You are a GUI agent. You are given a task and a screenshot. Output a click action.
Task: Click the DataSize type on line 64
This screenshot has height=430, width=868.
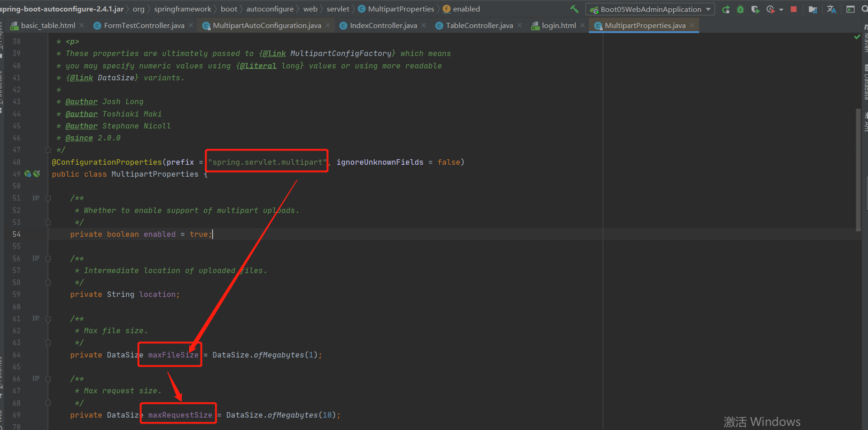[x=125, y=355]
